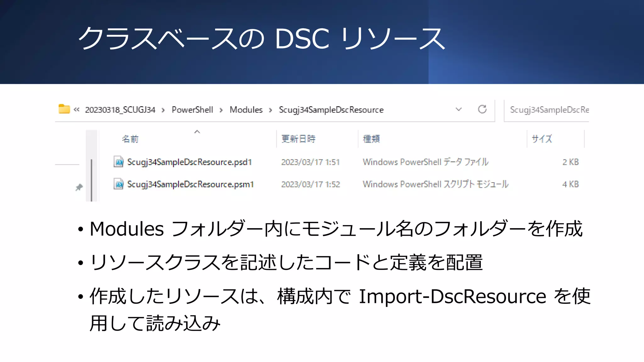Sort by the 名前 column header
Viewport: 644px width, 362px height.
pos(130,139)
